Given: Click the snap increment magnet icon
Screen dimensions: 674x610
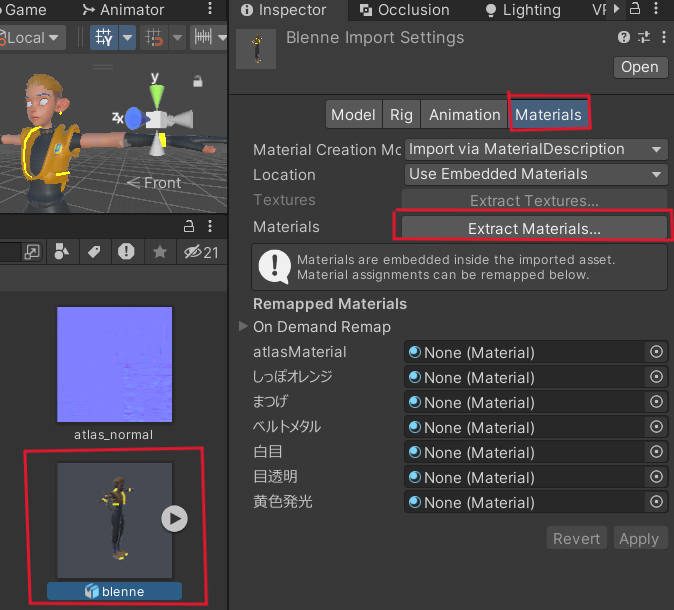Looking at the screenshot, I should point(153,38).
